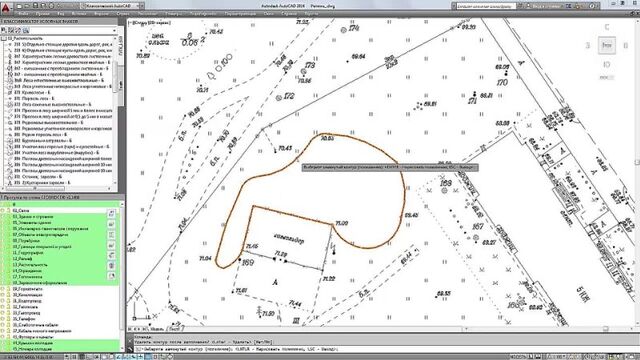Image resolution: width=640 pixels, height=360 pixels.
Task: Click the first tool icon beside layer 02_Связи
Action: pos(111,213)
